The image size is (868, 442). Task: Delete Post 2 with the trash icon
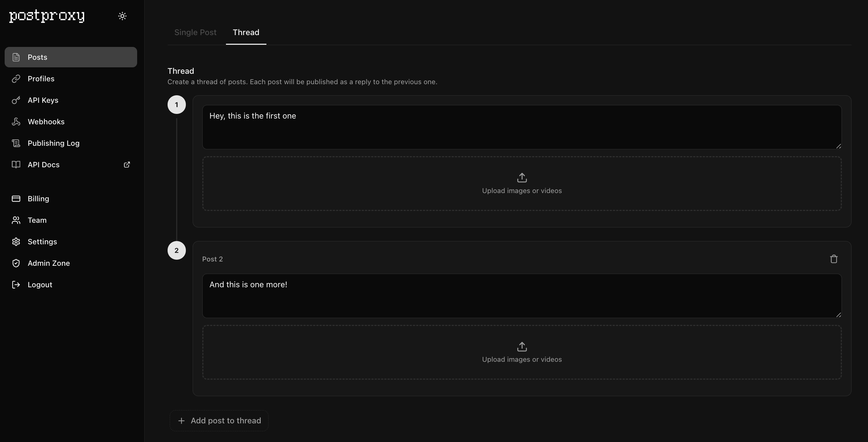tap(834, 259)
